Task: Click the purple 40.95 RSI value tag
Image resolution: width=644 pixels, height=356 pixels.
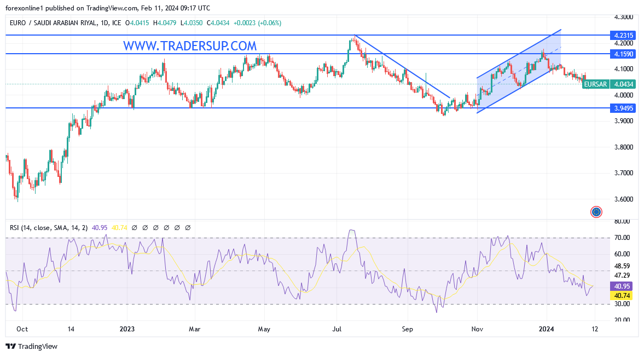Action: 621,286
